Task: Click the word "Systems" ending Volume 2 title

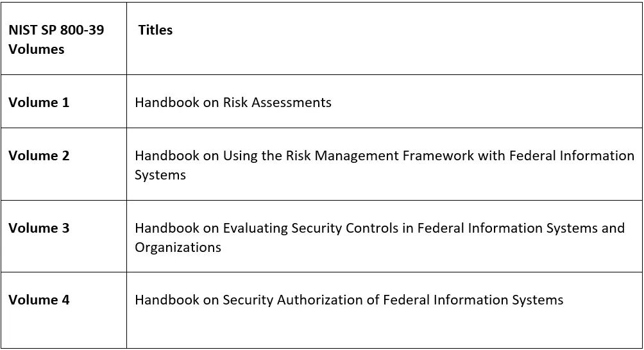Action: pos(160,175)
